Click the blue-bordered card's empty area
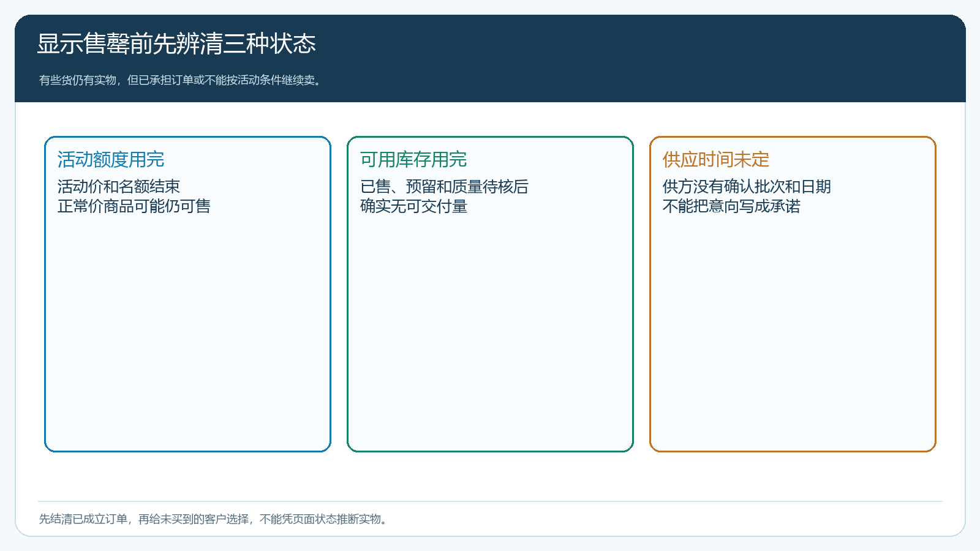This screenshot has height=551, width=980. coord(187,331)
